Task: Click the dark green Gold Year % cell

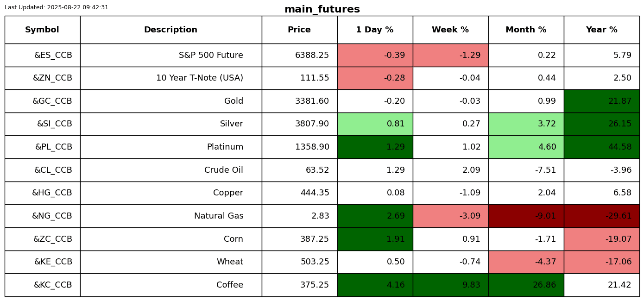Action: (x=601, y=101)
